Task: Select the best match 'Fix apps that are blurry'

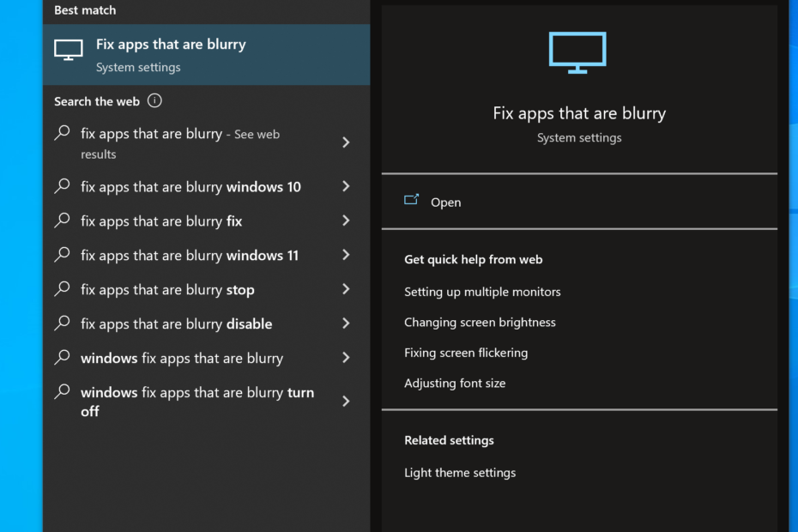Action: [x=206, y=54]
